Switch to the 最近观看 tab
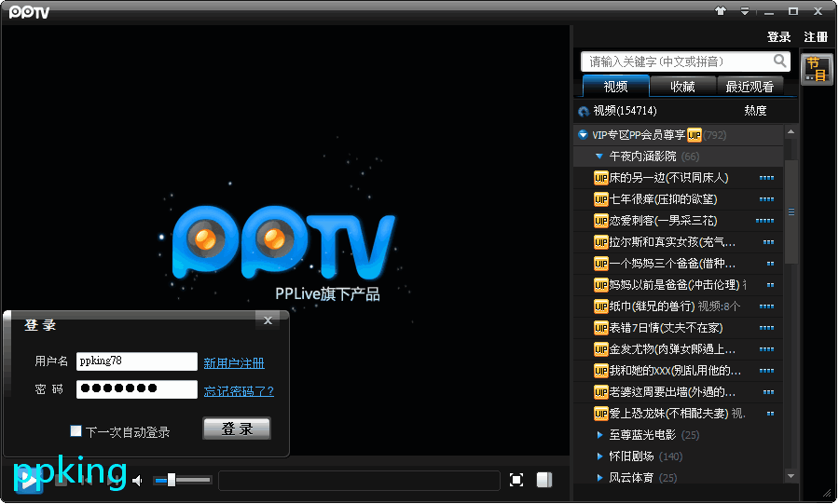This screenshot has height=504, width=839. (750, 86)
